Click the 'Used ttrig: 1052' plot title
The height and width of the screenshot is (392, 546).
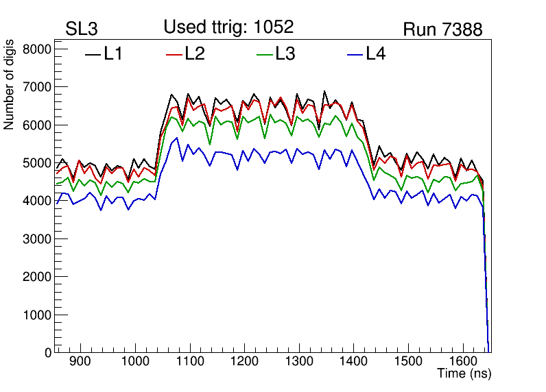pyautogui.click(x=228, y=27)
